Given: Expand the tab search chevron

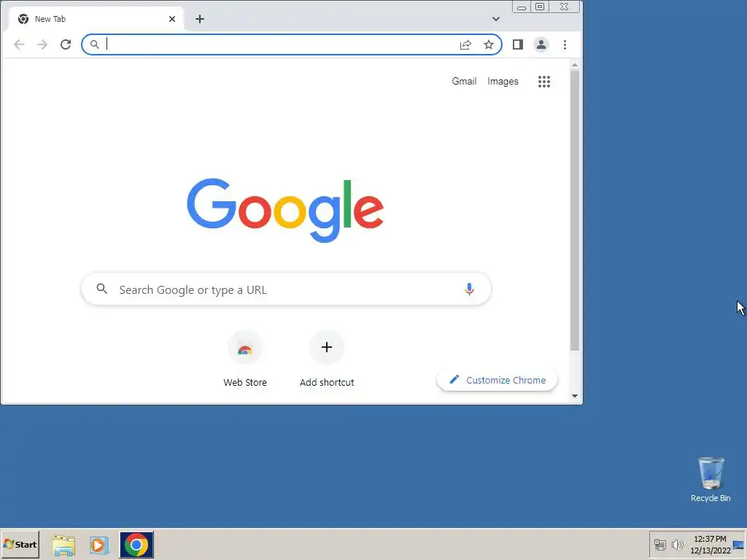Looking at the screenshot, I should pyautogui.click(x=496, y=19).
